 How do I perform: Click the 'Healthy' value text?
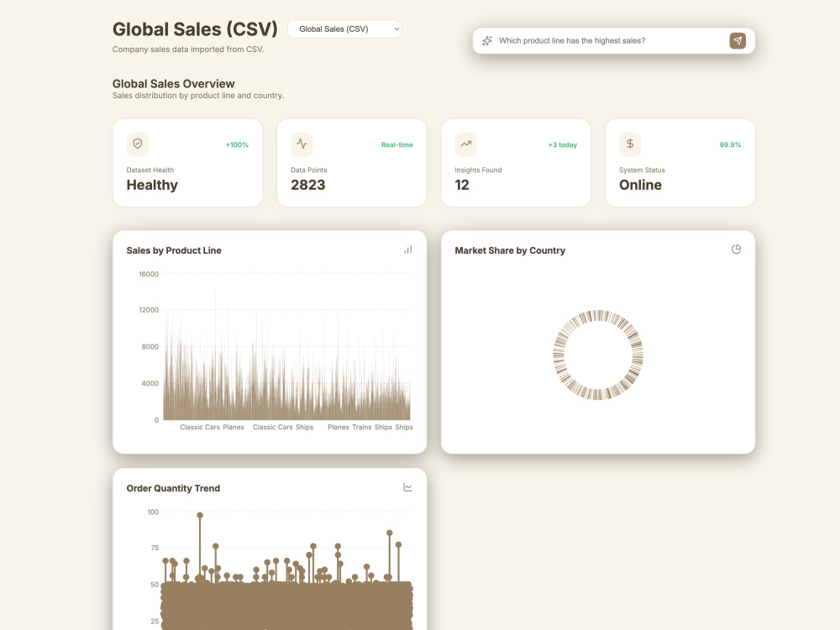pos(152,185)
